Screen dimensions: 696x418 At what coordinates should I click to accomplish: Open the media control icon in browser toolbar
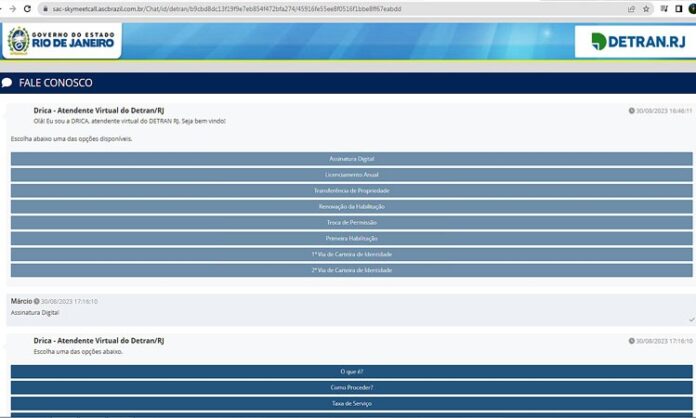coord(663,8)
